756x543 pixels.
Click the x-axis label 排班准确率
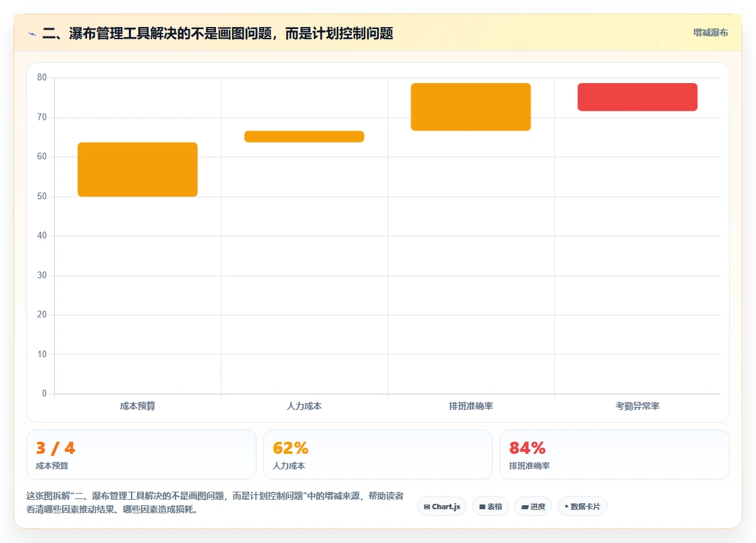coord(470,406)
